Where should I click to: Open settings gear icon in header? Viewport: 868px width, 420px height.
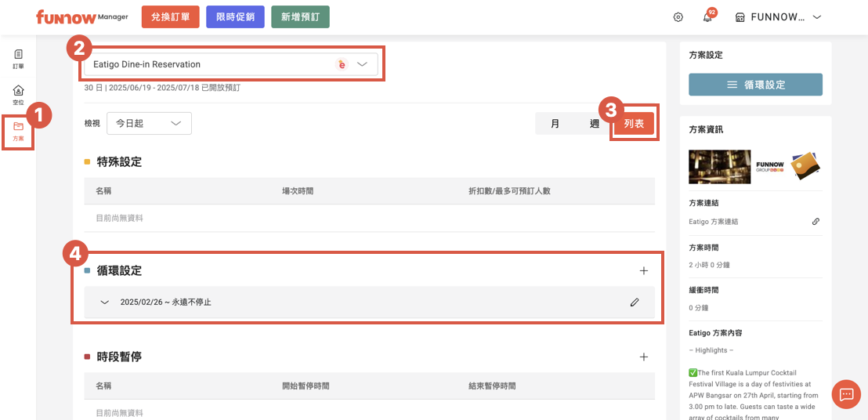click(x=678, y=17)
